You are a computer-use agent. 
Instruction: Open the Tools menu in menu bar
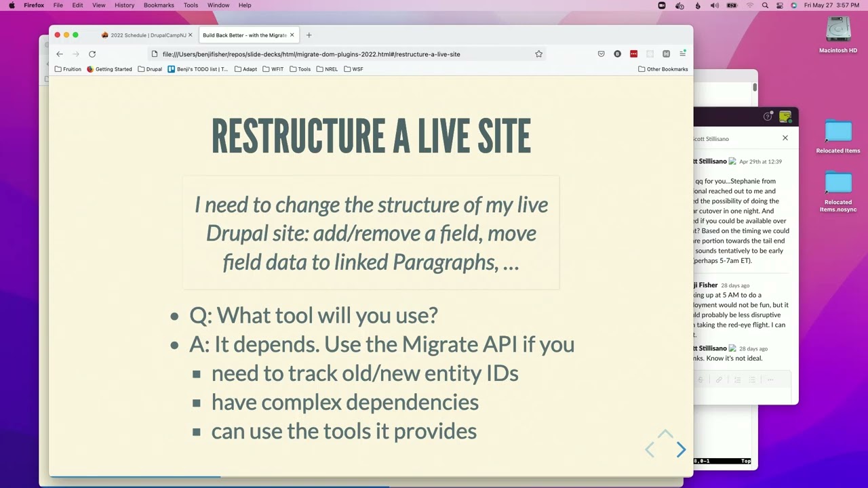click(x=191, y=5)
